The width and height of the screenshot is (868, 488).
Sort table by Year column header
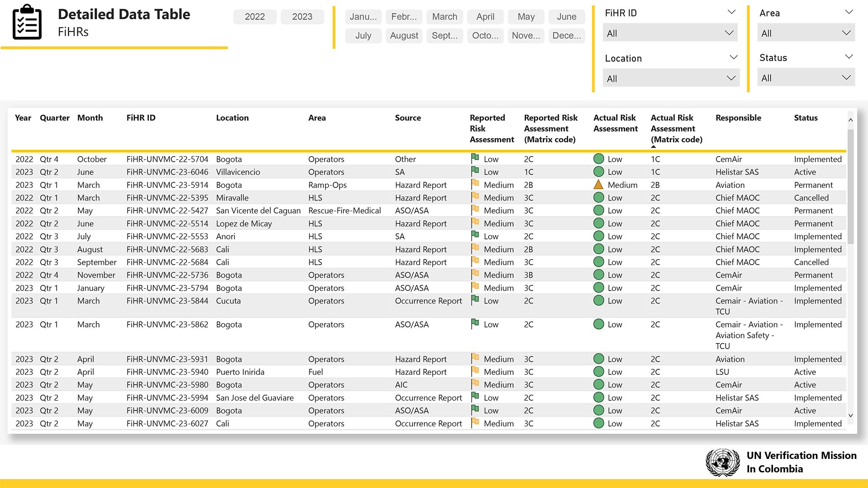tap(23, 118)
